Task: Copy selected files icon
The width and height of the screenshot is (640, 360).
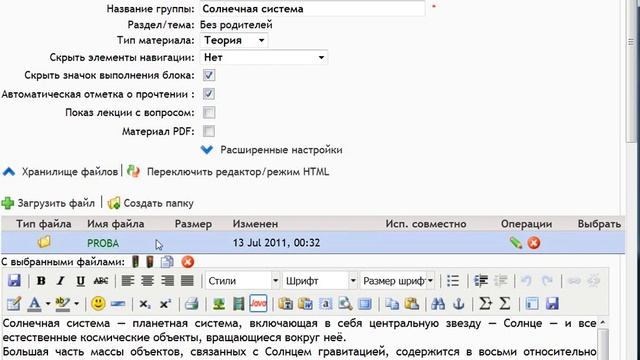Action: click(167, 262)
